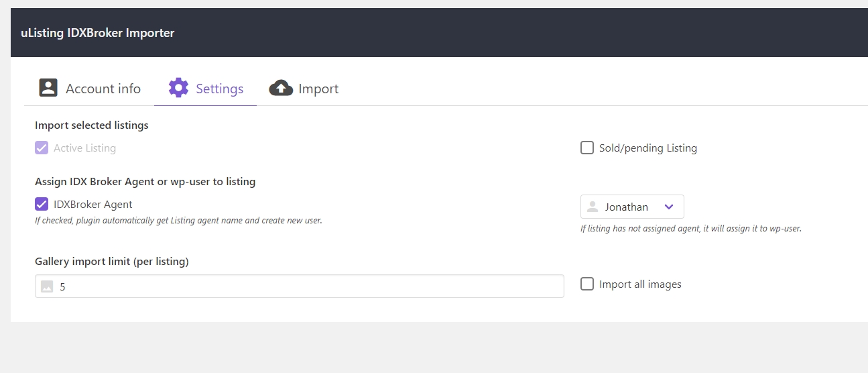This screenshot has height=373, width=868.
Task: Click the Import all images label
Action: click(640, 284)
